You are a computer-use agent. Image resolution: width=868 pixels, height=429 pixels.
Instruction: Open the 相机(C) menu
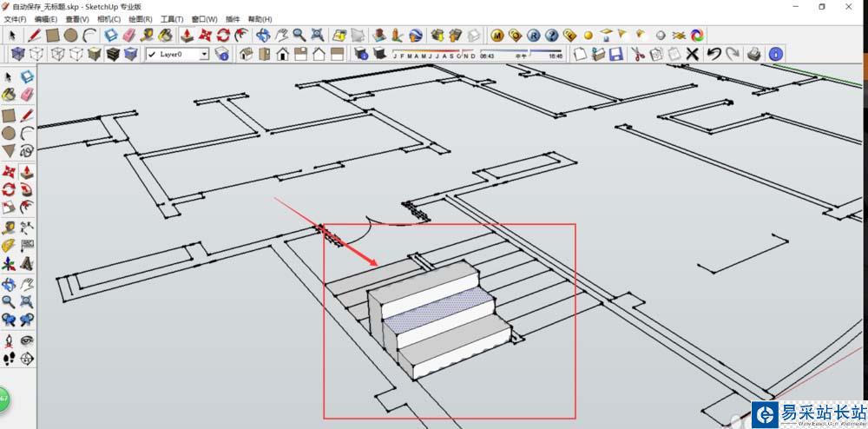[108, 19]
